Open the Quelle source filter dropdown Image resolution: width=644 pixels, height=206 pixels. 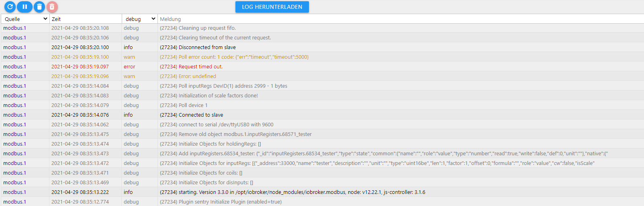[x=25, y=19]
